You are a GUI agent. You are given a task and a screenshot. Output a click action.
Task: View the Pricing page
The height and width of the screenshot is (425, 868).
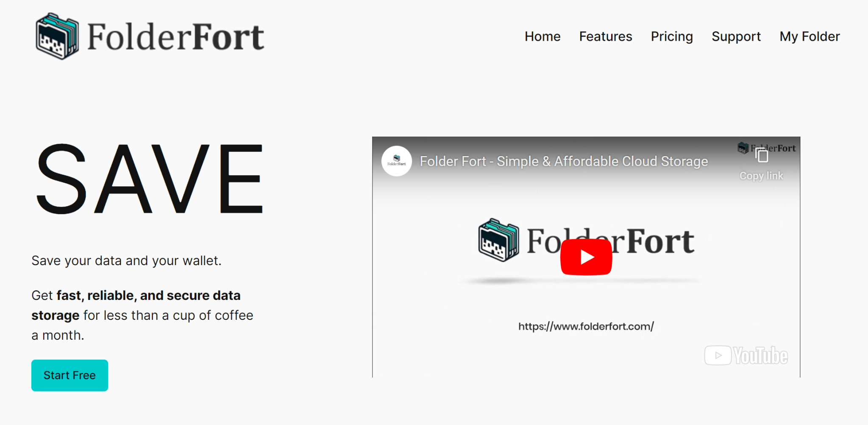point(672,36)
